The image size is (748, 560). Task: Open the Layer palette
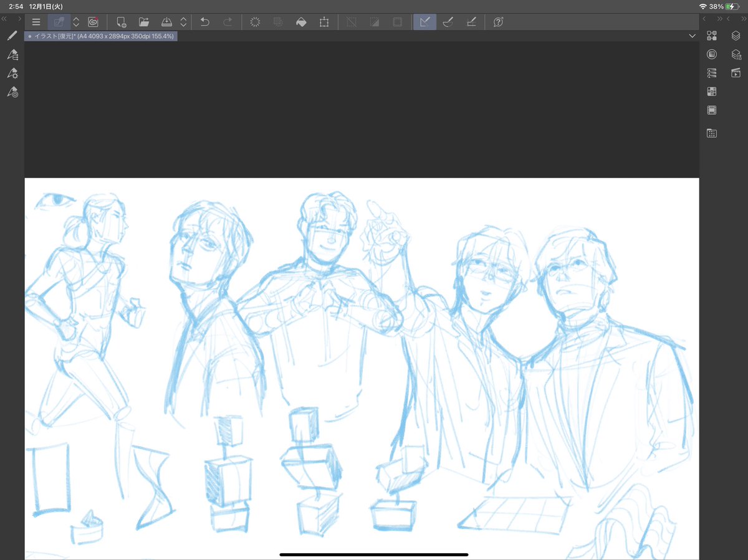point(736,36)
